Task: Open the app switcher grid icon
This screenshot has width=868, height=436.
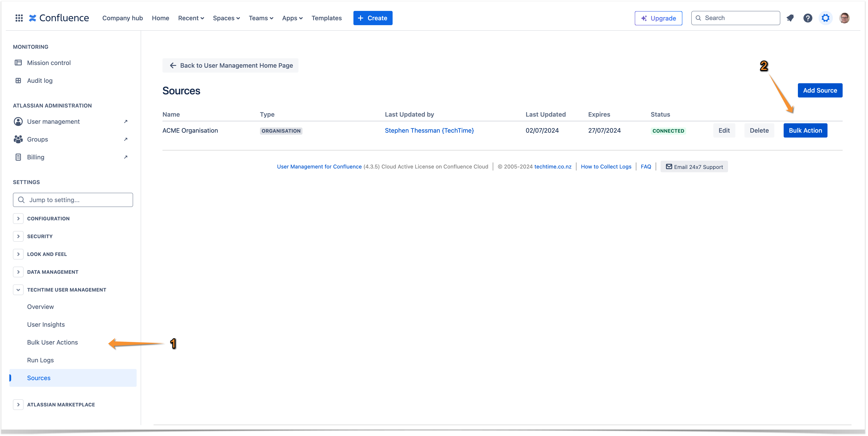Action: [19, 18]
